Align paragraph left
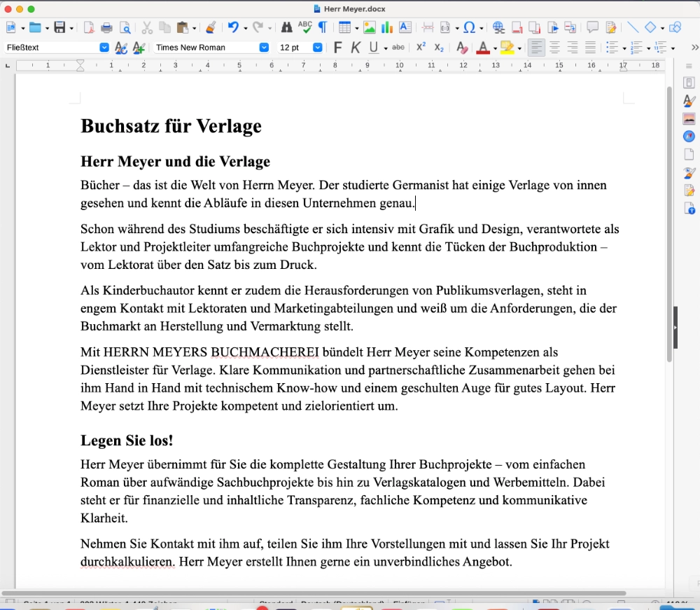The image size is (700, 610). click(x=537, y=48)
